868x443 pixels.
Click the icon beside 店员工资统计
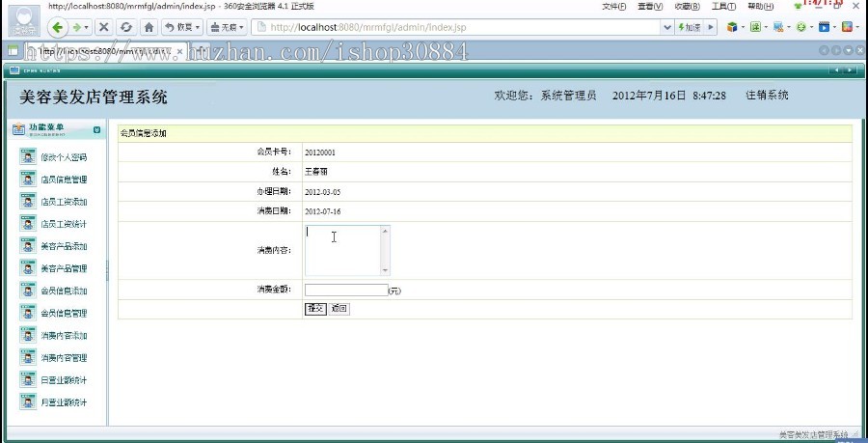tap(28, 224)
